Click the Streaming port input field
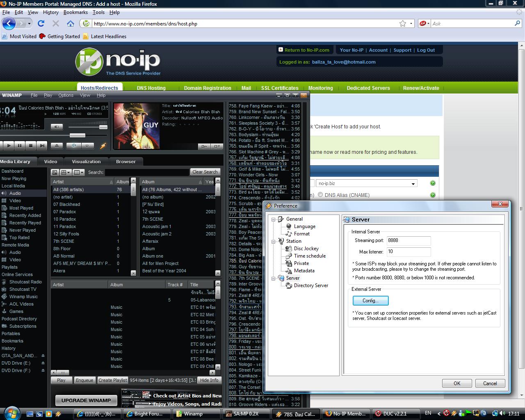The image size is (525, 420). (409, 241)
